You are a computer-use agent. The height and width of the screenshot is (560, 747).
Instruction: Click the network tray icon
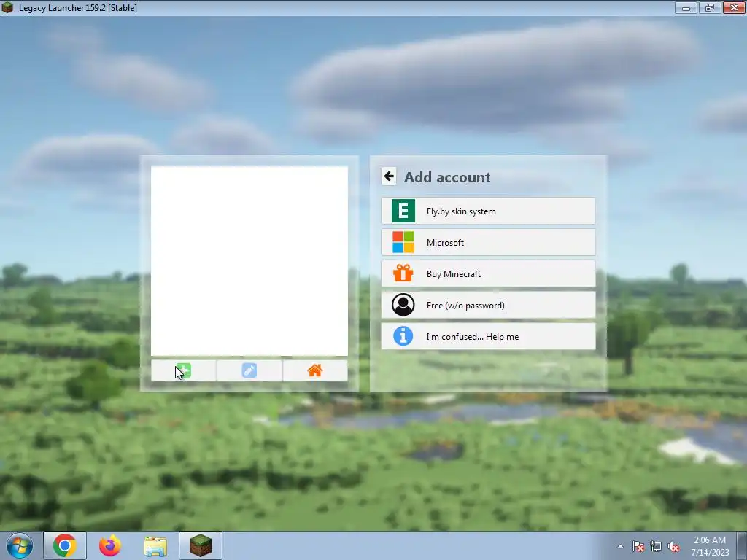656,546
